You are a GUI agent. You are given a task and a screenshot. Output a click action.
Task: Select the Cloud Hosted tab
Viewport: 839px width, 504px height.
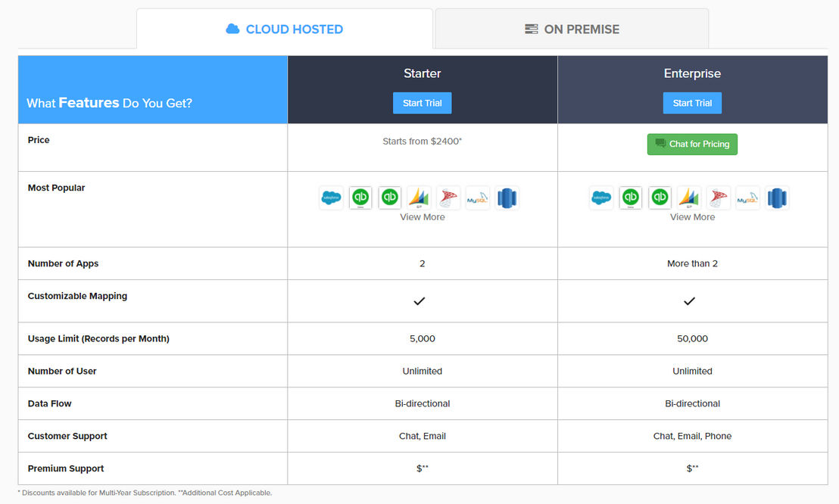tap(285, 29)
